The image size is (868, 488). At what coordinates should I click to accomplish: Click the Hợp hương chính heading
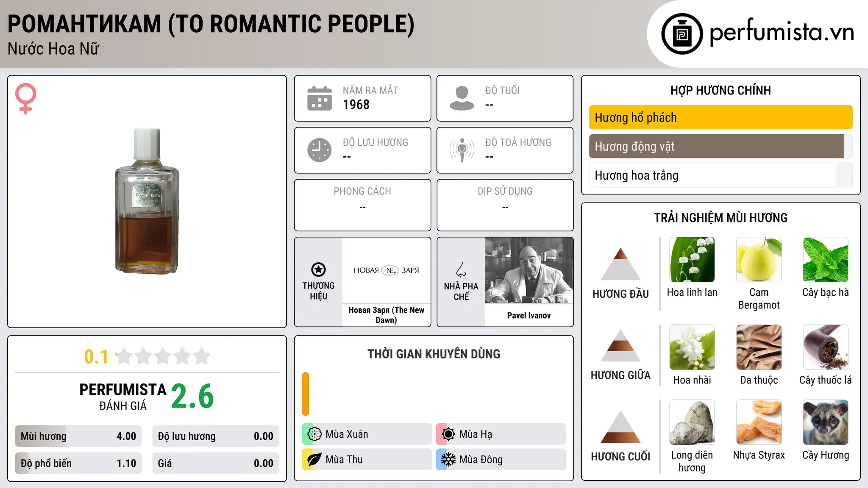(721, 90)
